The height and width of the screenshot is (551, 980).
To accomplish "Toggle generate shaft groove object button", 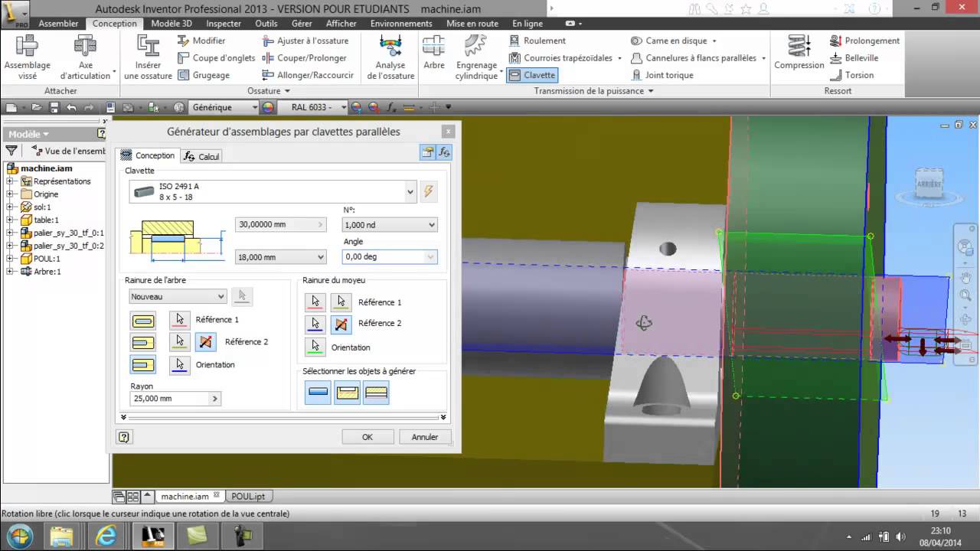I will [x=347, y=393].
